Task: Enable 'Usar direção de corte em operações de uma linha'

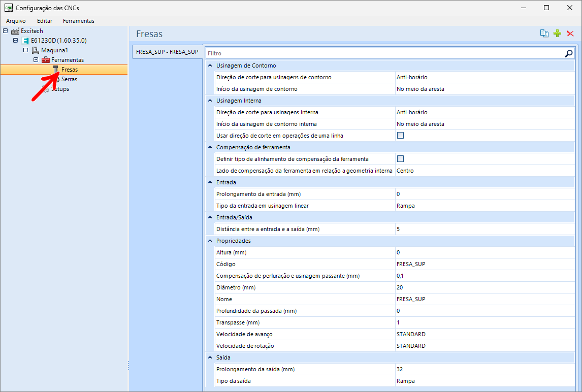Action: pos(400,136)
